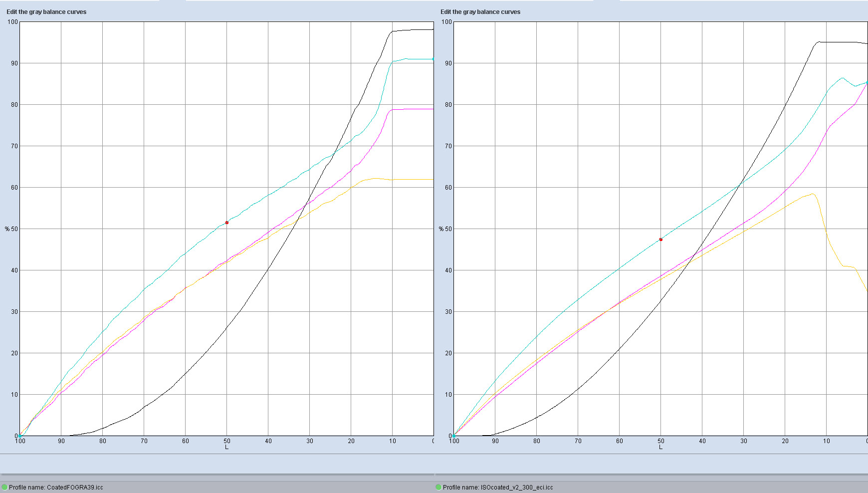
Task: Click cyan end point at right graph's right edge
Action: pyautogui.click(x=867, y=82)
